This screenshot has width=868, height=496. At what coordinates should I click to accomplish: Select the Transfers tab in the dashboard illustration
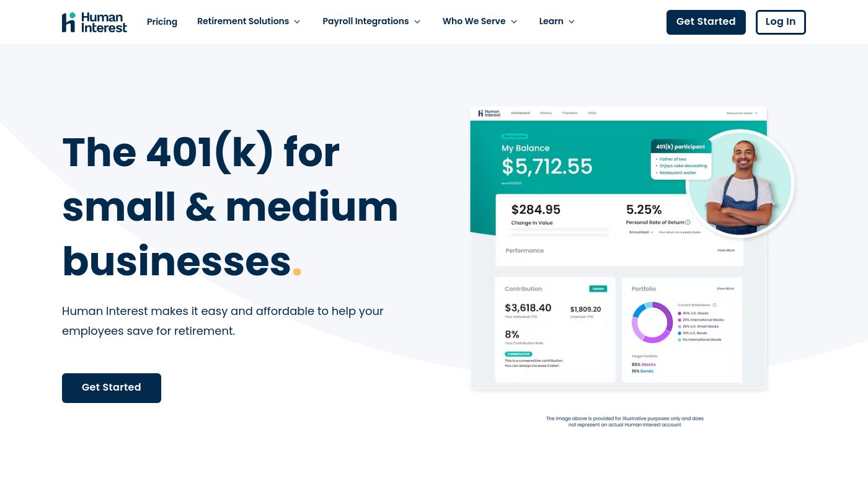[x=569, y=113]
